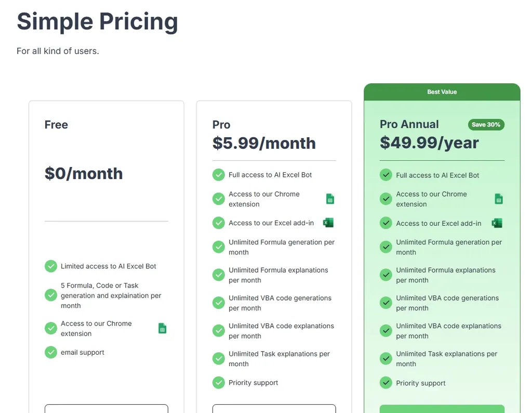
Task: Click the Excel icon in Pro plan
Action: tap(328, 223)
